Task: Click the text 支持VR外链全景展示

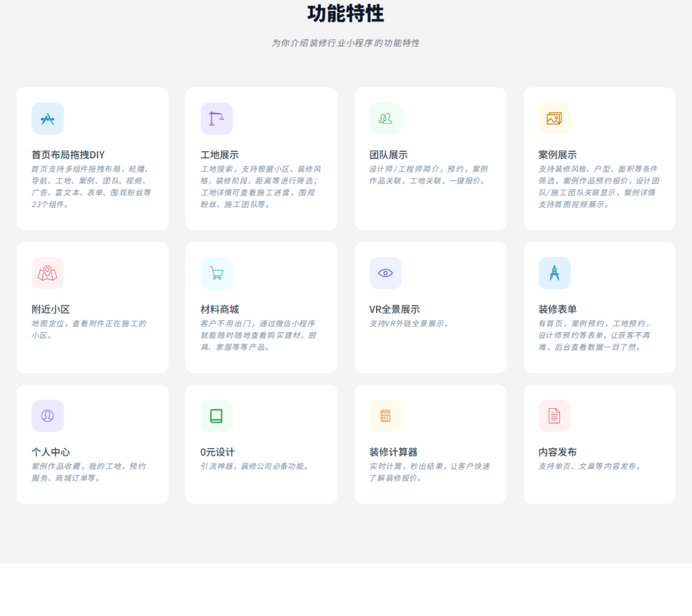Action: pyautogui.click(x=409, y=324)
